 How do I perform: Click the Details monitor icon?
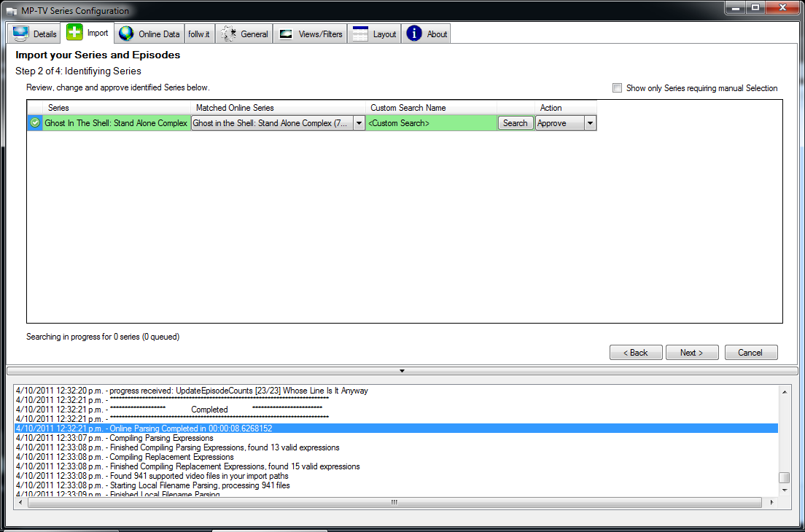coord(20,34)
